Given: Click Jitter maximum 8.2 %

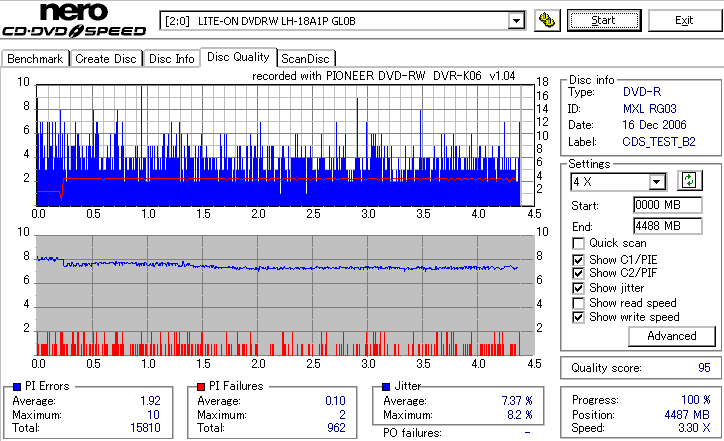Looking at the screenshot, I should [519, 415].
